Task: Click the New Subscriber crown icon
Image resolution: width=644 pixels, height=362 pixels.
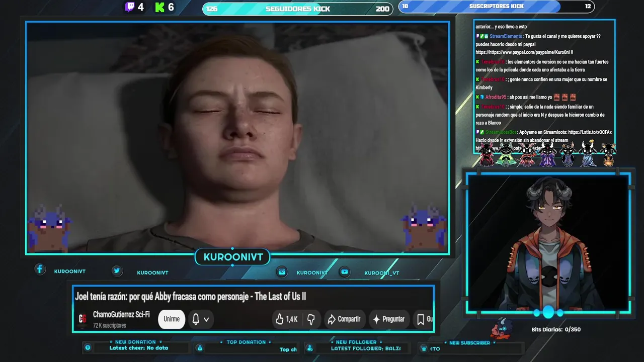Action: point(423,348)
